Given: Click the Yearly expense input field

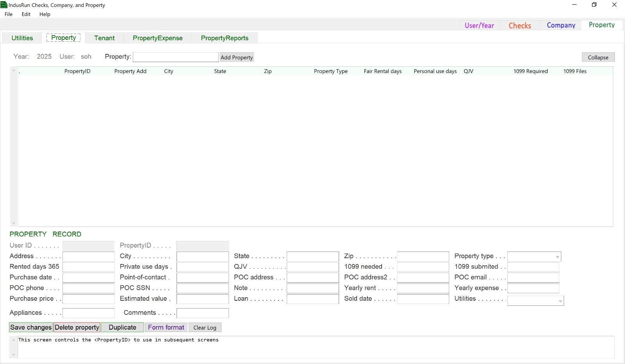Looking at the screenshot, I should click(x=533, y=288).
